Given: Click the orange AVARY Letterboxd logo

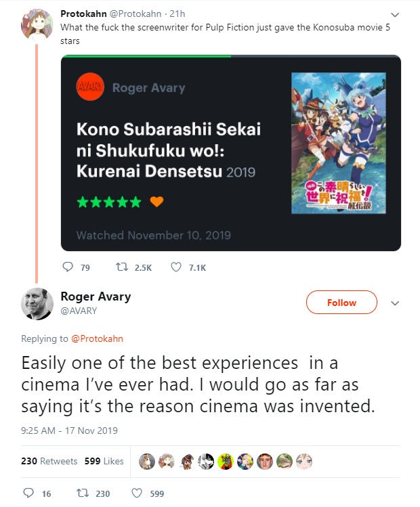Looking at the screenshot, I should click(x=89, y=88).
